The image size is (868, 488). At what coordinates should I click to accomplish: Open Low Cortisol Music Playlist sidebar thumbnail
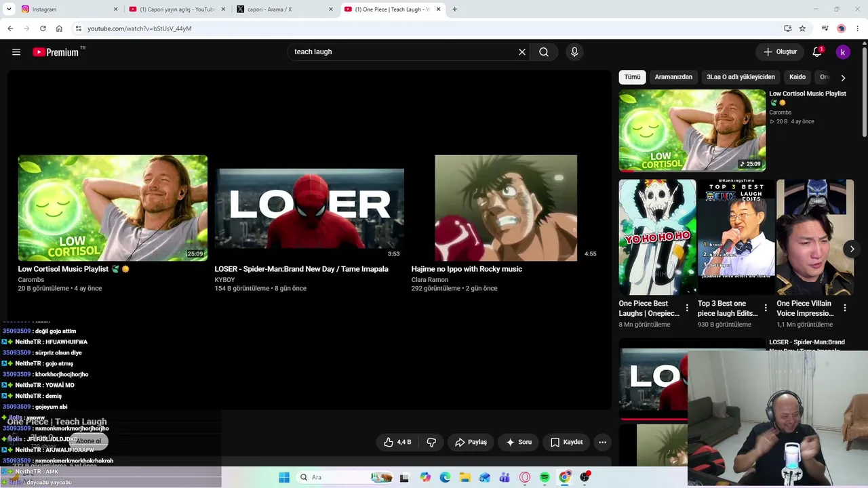pyautogui.click(x=692, y=130)
